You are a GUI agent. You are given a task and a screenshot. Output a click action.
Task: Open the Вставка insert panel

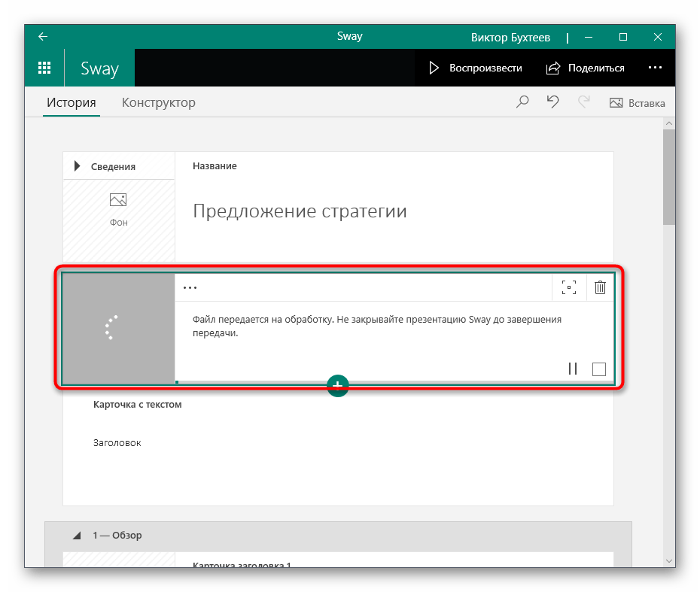[637, 103]
